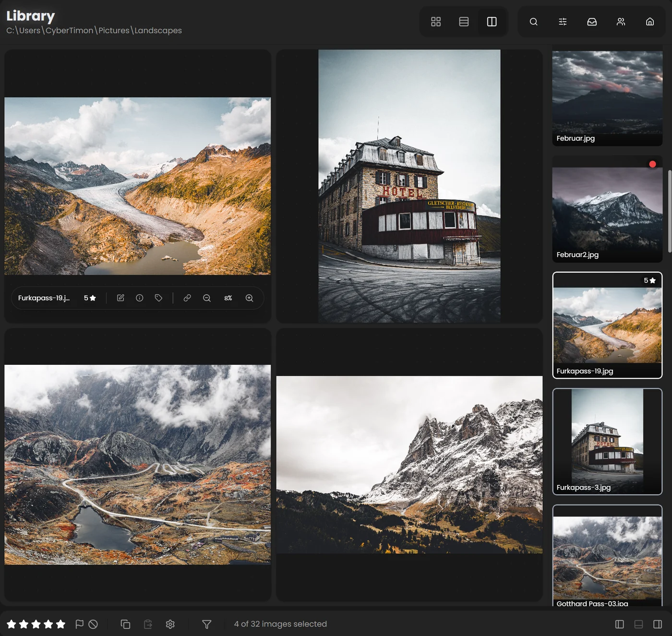This screenshot has width=672, height=636.
Task: Reject selected images with the ban icon
Action: tap(93, 624)
